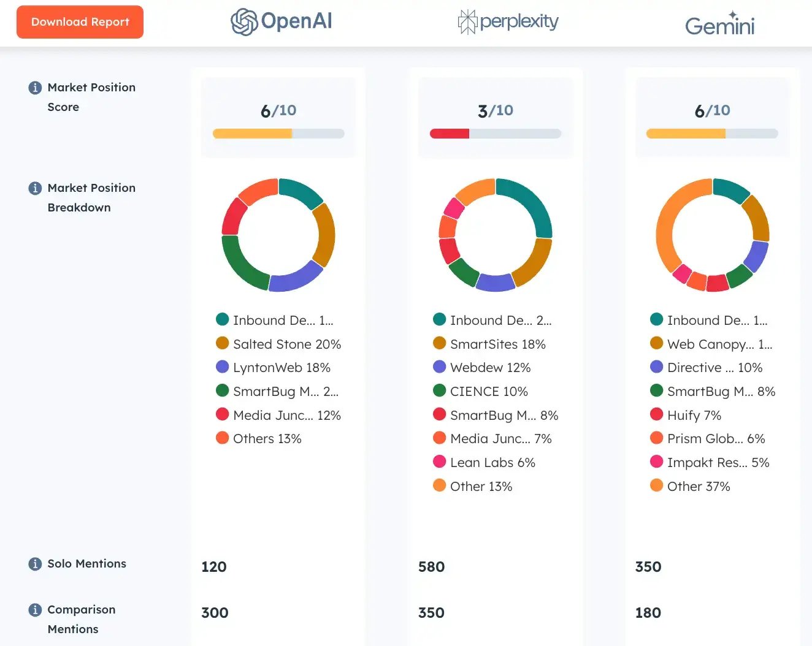The width and height of the screenshot is (812, 646).
Task: Click the Salted Stone 20% legend label
Action: click(x=287, y=344)
